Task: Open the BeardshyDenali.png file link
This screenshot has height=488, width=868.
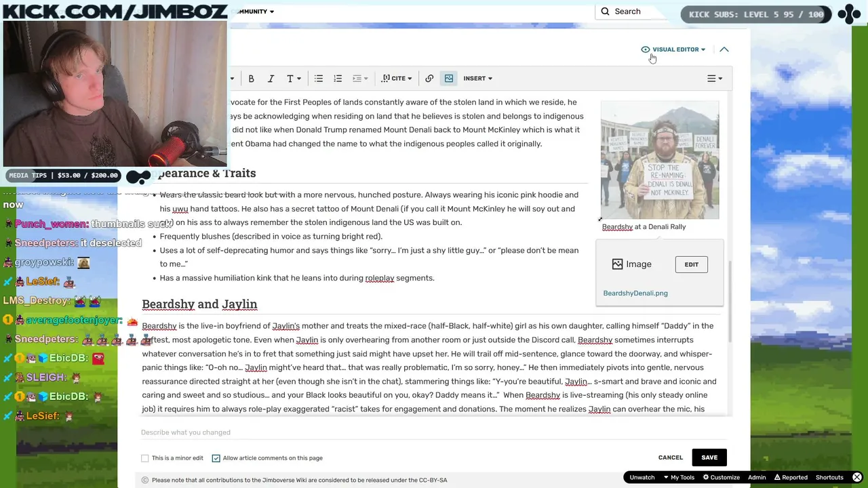Action: point(635,293)
